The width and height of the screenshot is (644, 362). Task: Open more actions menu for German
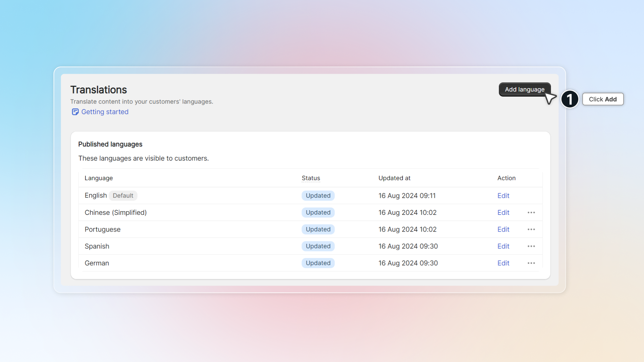point(531,263)
